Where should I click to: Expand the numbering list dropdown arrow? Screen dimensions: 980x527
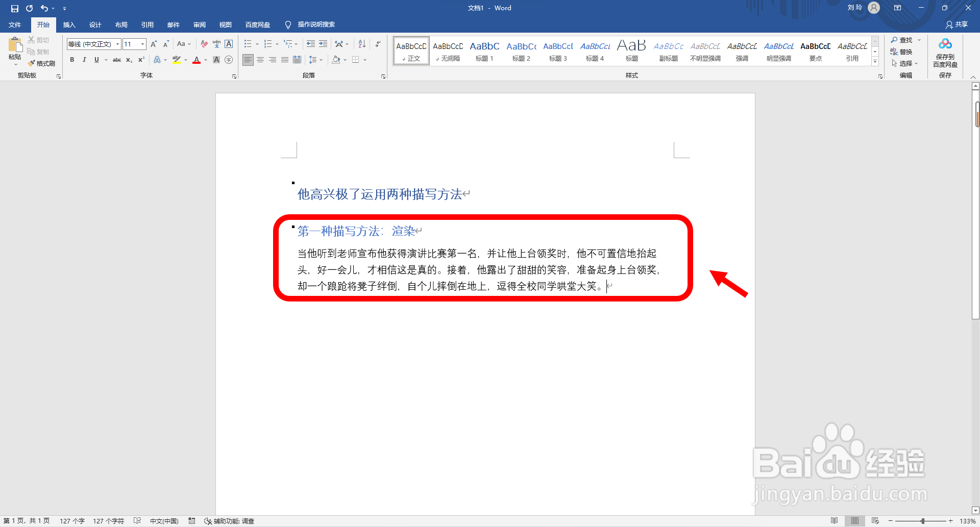(277, 44)
